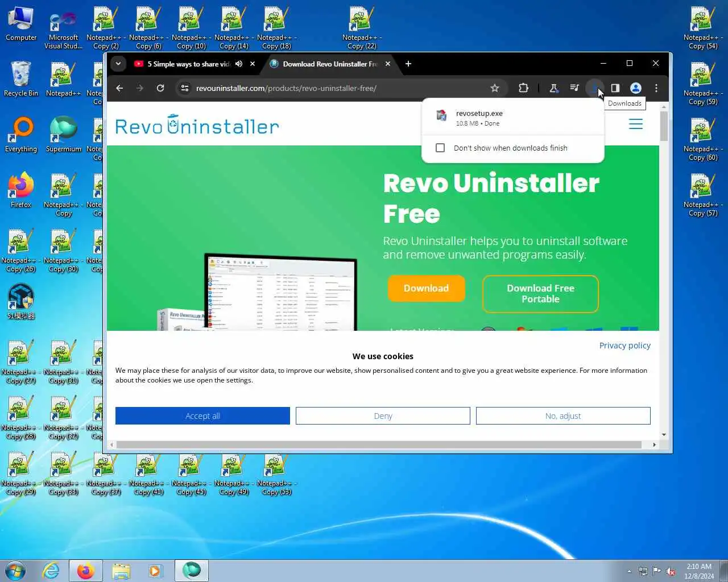Open Internet Explorer from taskbar
This screenshot has height=582, width=728.
(x=51, y=571)
